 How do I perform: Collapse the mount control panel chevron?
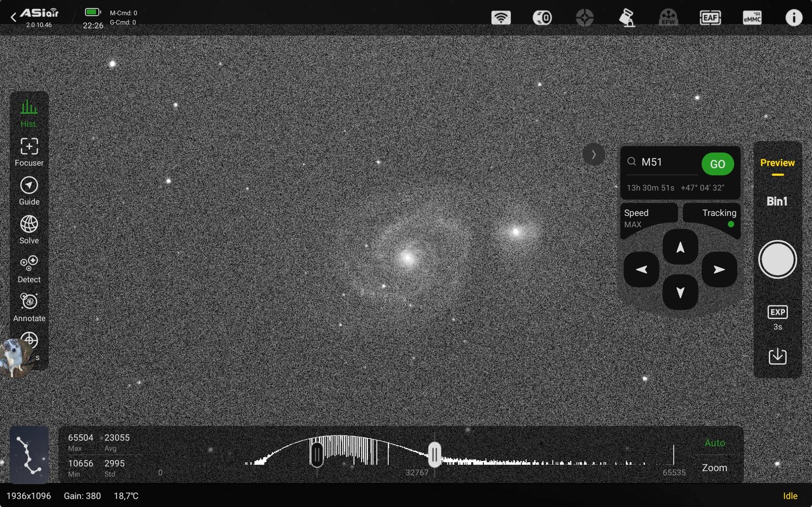[x=594, y=155]
